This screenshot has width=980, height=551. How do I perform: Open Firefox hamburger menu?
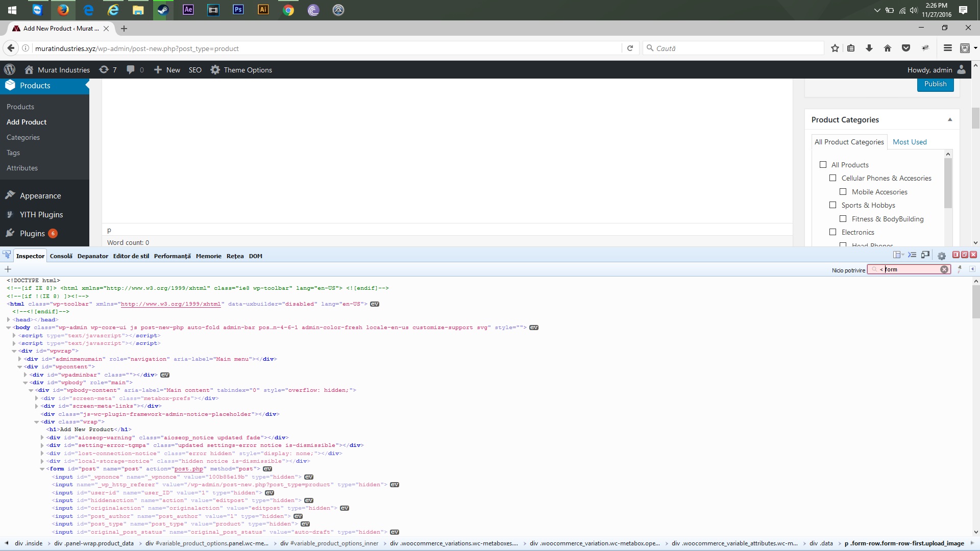pos(948,48)
